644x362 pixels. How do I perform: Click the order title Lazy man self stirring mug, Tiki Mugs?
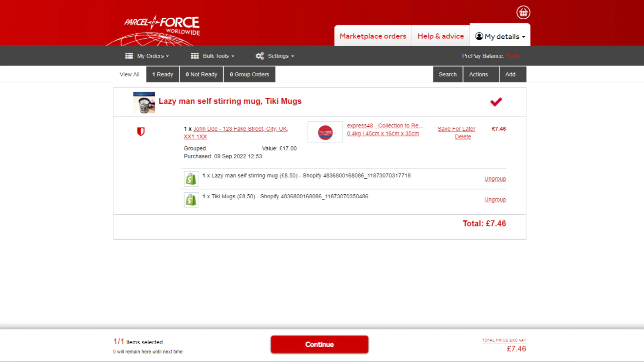tap(230, 101)
